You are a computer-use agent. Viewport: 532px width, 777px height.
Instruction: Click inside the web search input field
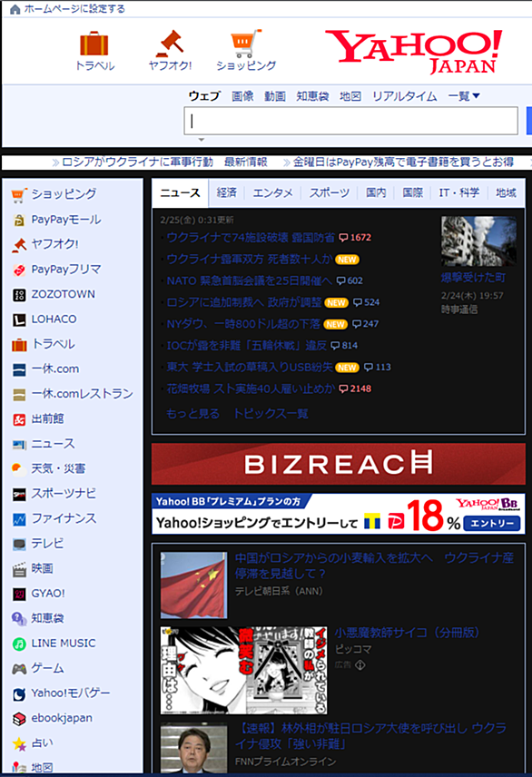point(351,121)
